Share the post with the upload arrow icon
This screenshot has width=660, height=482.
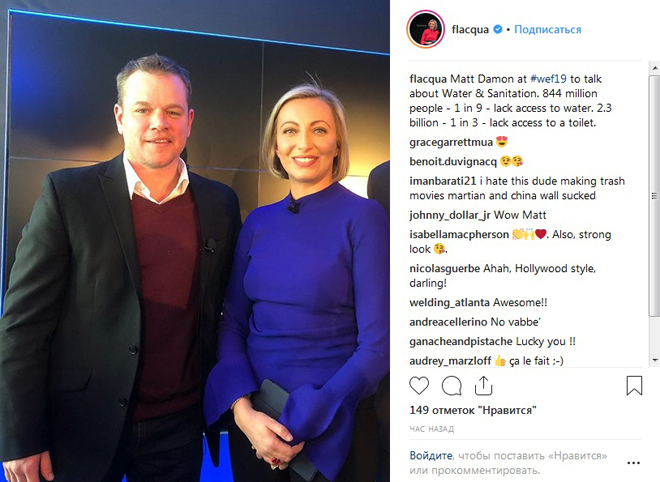[x=484, y=386]
